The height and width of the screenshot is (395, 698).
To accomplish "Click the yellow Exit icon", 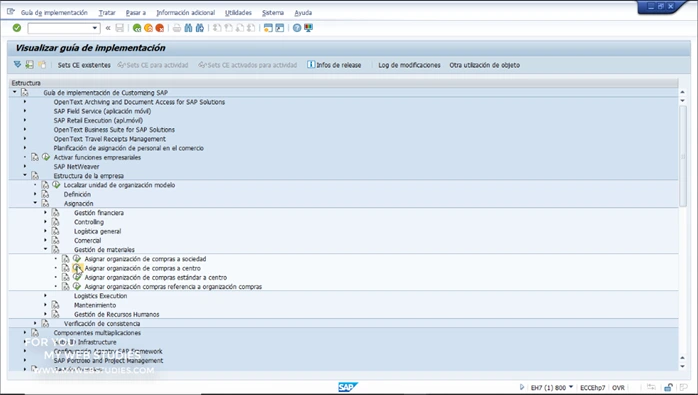I will click(148, 28).
